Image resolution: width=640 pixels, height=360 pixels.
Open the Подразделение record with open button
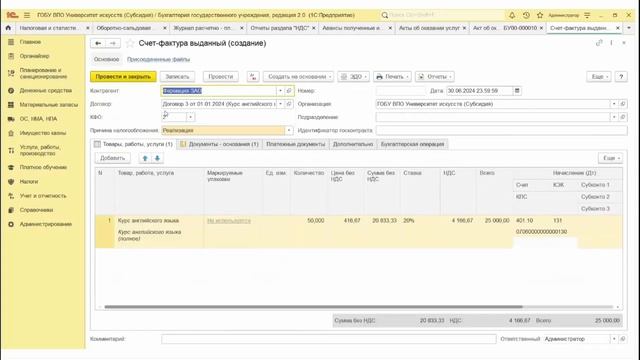tap(623, 117)
